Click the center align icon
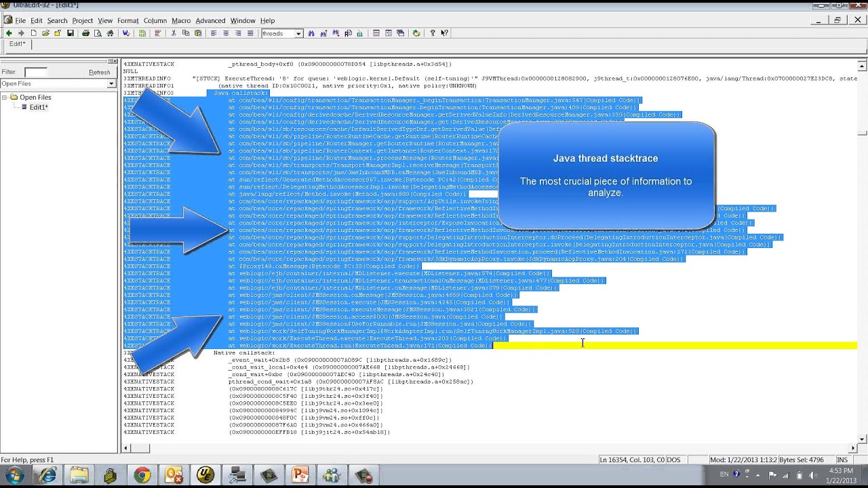 226,33
